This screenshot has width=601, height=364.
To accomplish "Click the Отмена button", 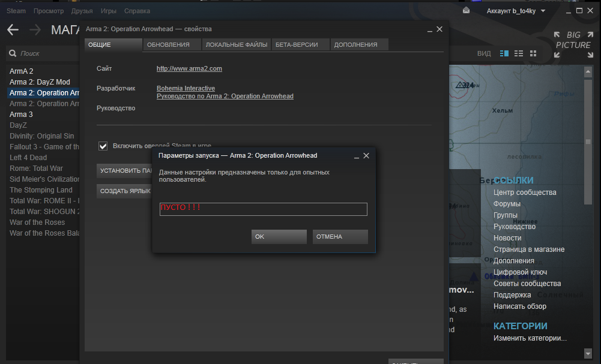I will coord(340,236).
